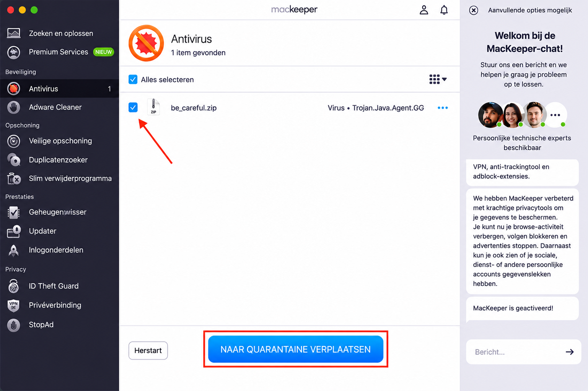The image size is (588, 391).
Task: Uncheck the be_careful.zip checkbox
Action: [133, 107]
